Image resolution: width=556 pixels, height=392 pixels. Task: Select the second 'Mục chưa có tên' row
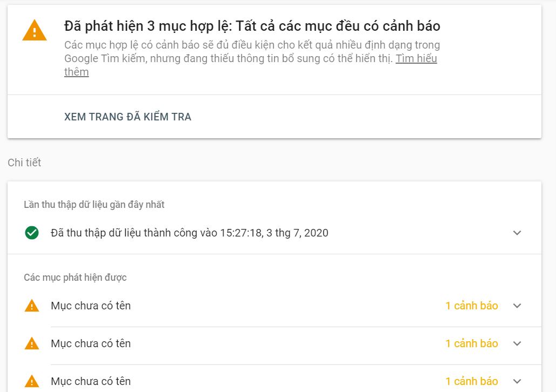(x=274, y=343)
